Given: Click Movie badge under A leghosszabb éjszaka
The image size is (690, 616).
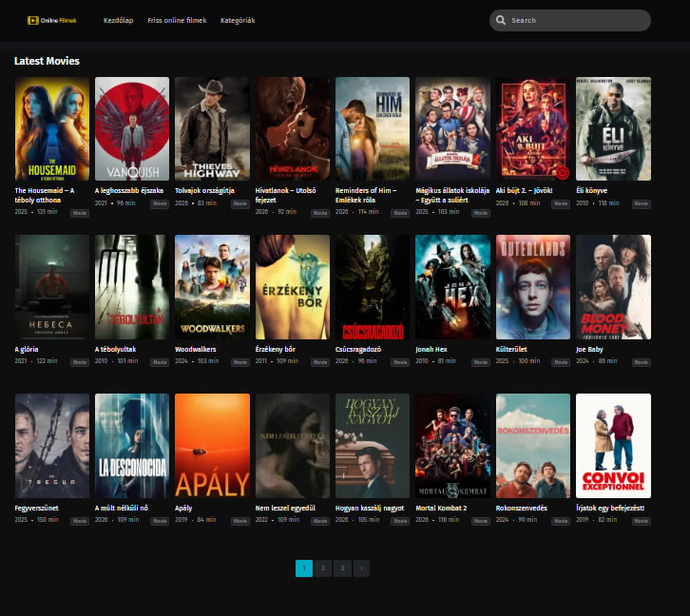Looking at the screenshot, I should [x=160, y=203].
